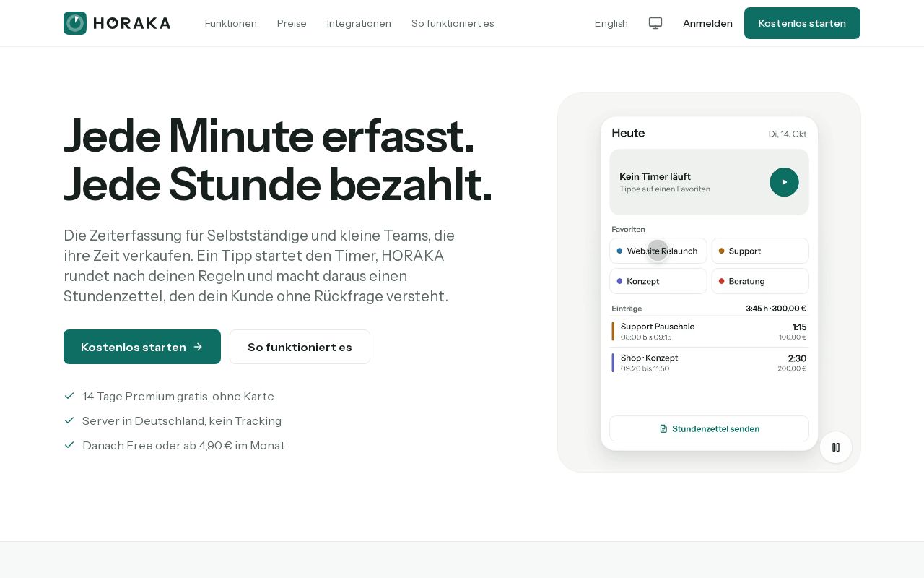Click the Anmelden link

pos(707,23)
